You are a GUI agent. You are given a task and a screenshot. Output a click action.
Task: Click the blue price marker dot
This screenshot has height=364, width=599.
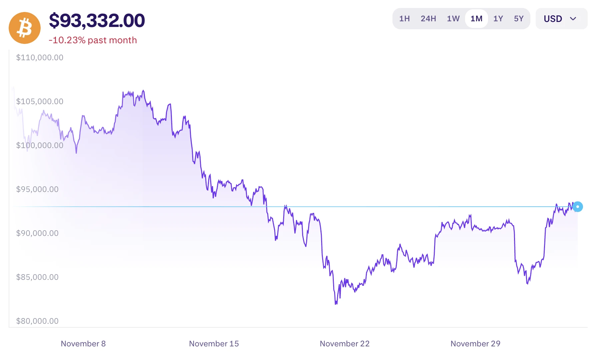[578, 207]
